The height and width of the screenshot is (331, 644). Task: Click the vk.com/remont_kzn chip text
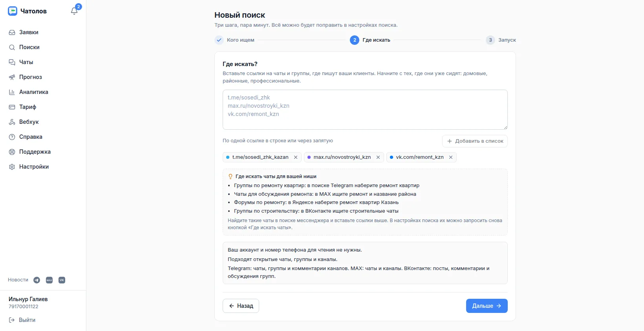coord(420,157)
